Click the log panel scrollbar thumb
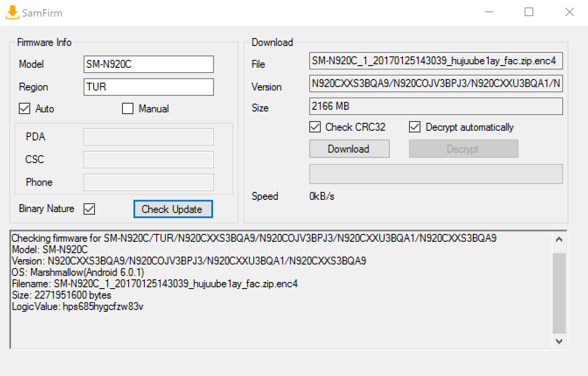This screenshot has width=588, height=376. point(559,293)
